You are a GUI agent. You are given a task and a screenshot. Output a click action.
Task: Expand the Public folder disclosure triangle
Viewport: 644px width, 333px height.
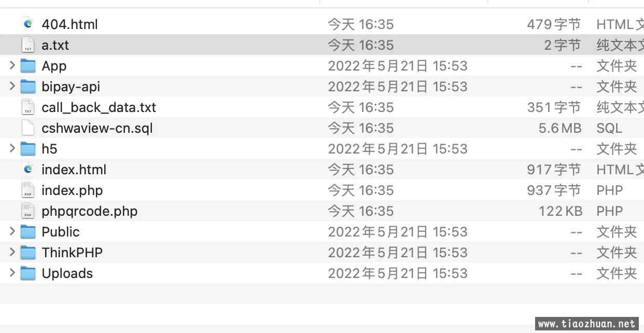(12, 231)
